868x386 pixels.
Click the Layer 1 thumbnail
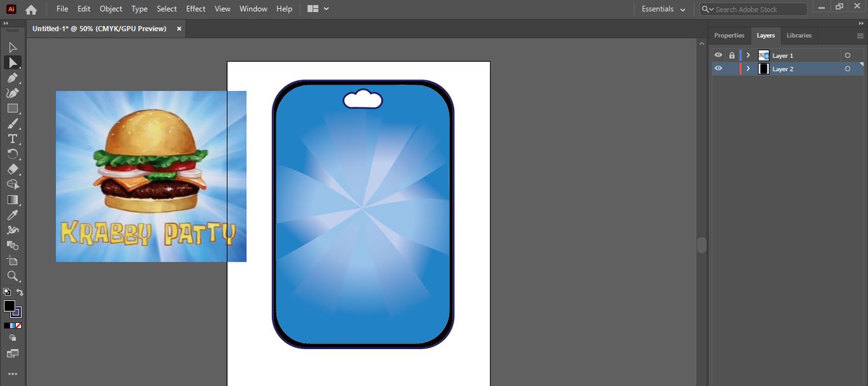pyautogui.click(x=764, y=55)
